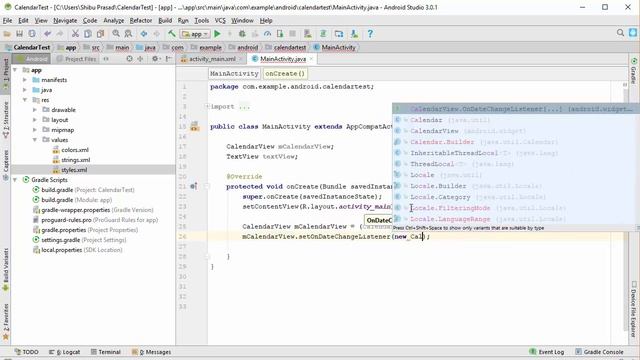Click the Synchronize toolbar icon
The image size is (640, 360).
click(32, 34)
